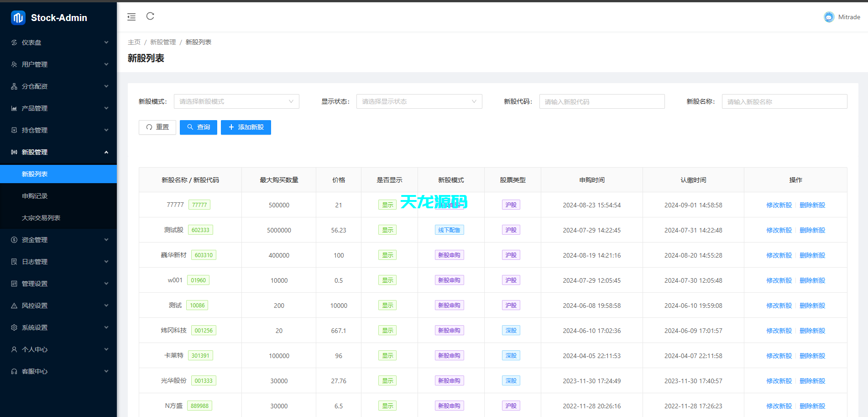The width and height of the screenshot is (868, 417).
Task: Expand the 显示状态 dropdown selector
Action: click(x=418, y=101)
